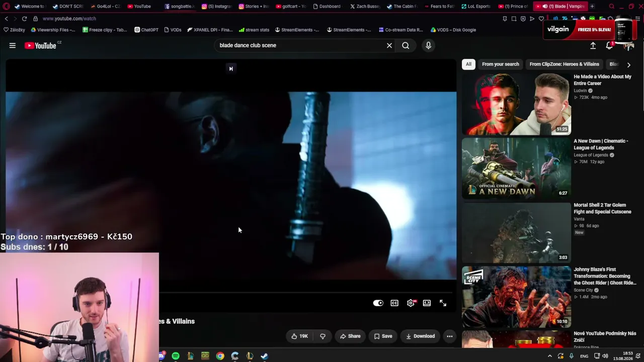Reload the page with the refresh icon
This screenshot has height=362, width=644.
pyautogui.click(x=24, y=19)
